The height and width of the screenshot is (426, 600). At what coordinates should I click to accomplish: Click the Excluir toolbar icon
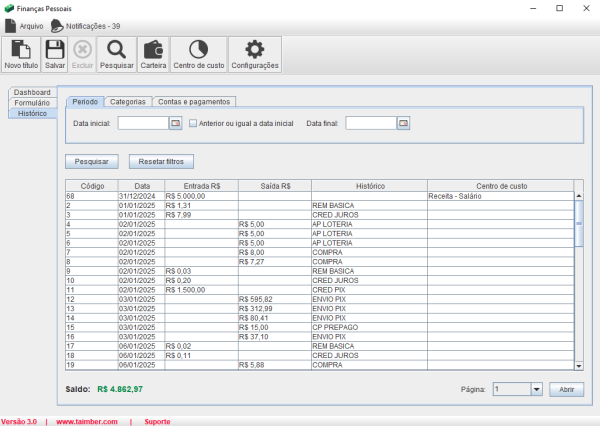pos(82,55)
